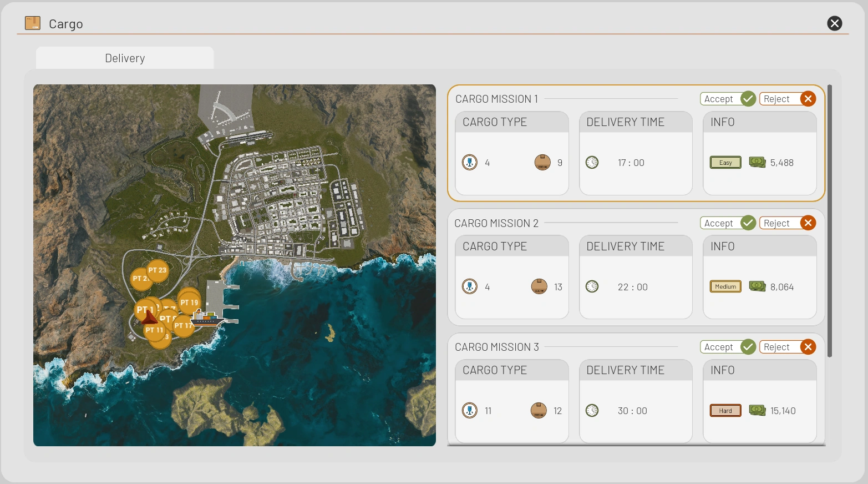868x484 pixels.
Task: Click the money icon beside 5,488
Action: coord(757,162)
